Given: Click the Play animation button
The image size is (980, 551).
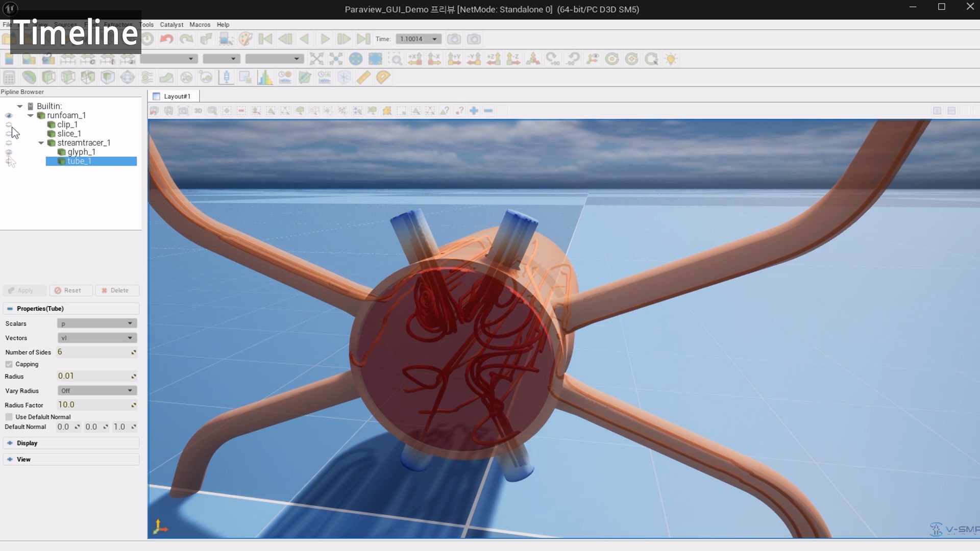Looking at the screenshot, I should pos(325,39).
